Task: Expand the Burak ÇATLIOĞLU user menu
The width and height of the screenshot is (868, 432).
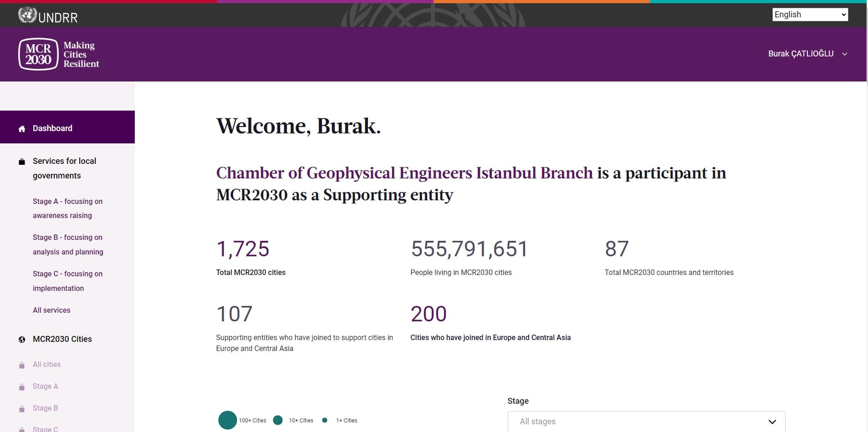Action: click(x=807, y=54)
